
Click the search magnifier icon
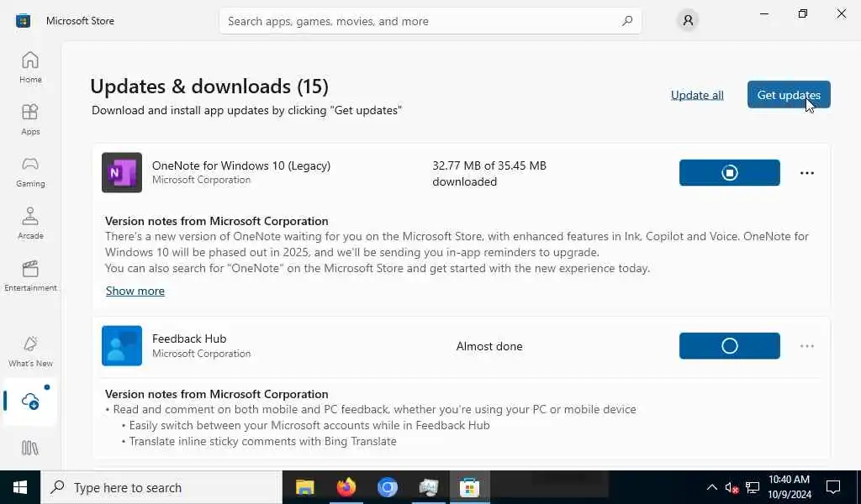[627, 21]
